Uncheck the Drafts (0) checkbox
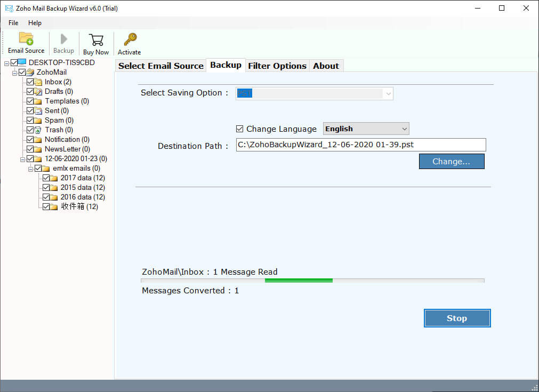 click(30, 92)
